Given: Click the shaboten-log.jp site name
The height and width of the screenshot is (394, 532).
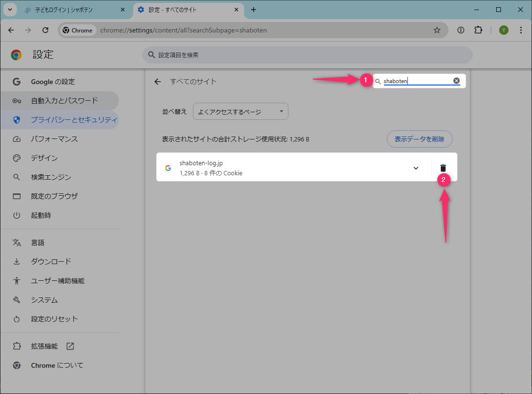Looking at the screenshot, I should (201, 163).
